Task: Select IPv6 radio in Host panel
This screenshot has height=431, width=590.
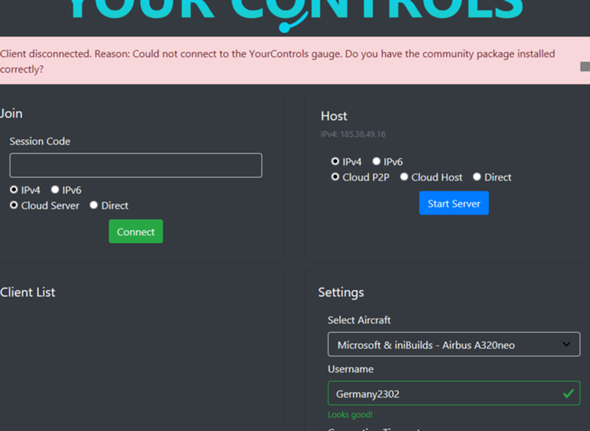Action: (x=376, y=161)
